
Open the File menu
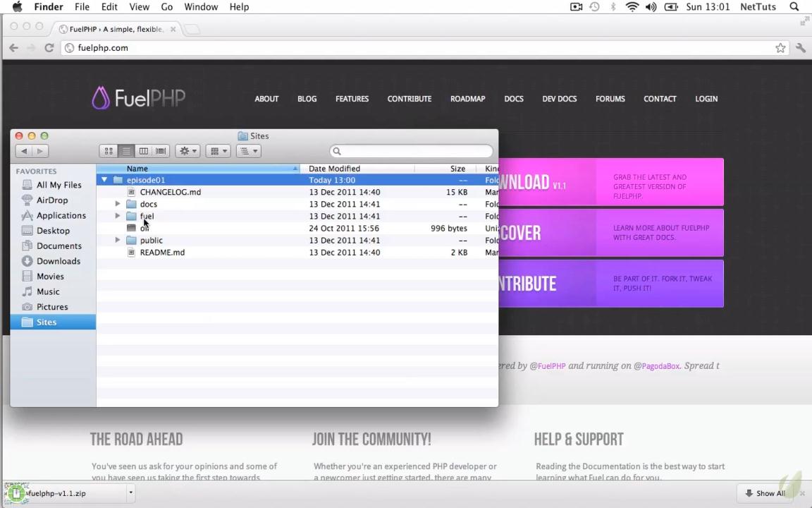click(x=82, y=7)
